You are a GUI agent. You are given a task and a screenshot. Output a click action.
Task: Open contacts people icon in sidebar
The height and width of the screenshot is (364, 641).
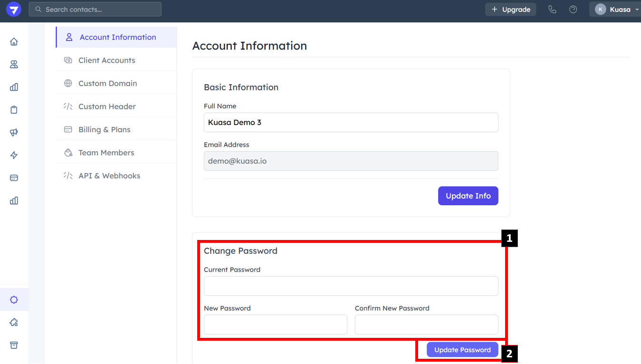[x=14, y=65]
